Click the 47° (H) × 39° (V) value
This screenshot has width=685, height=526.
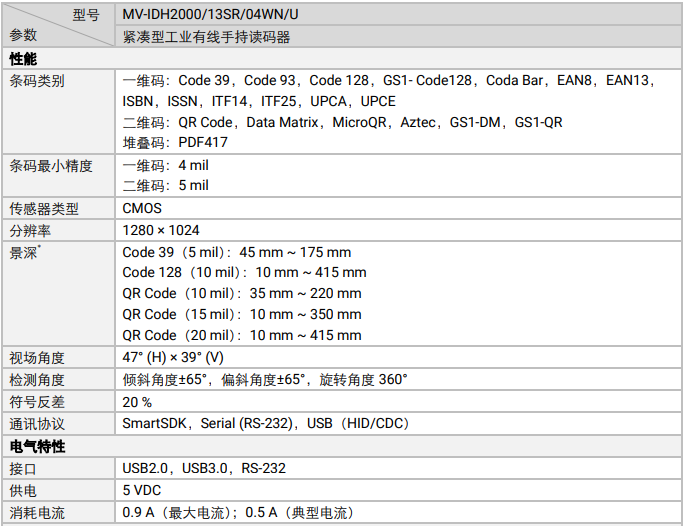(173, 357)
